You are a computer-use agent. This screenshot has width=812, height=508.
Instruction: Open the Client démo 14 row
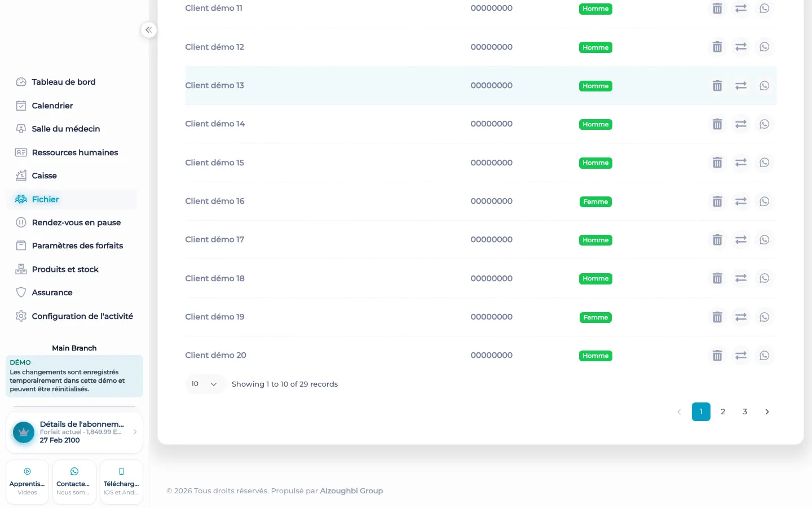pyautogui.click(x=480, y=124)
